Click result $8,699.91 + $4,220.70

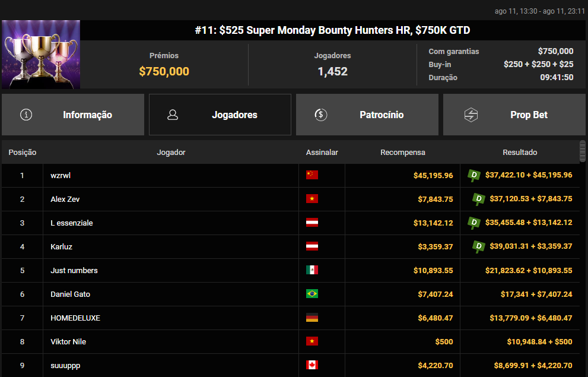coord(533,365)
